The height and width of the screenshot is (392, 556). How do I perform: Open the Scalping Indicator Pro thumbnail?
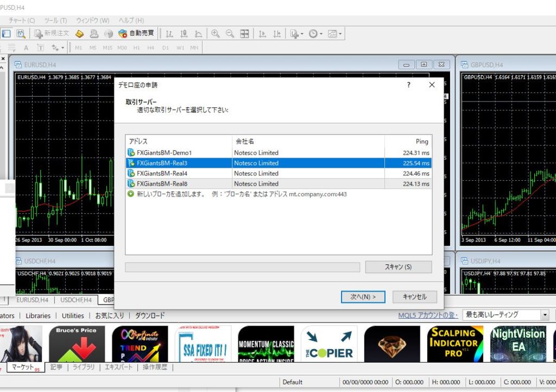click(455, 344)
